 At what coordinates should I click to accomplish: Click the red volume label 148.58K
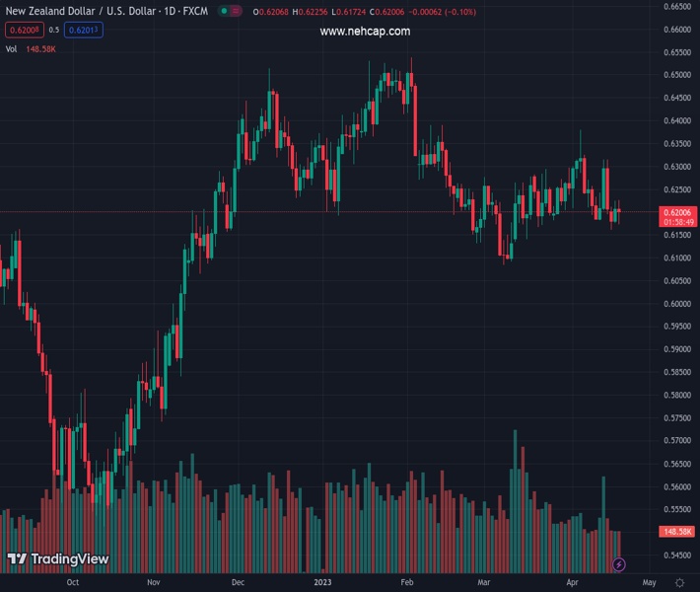676,532
